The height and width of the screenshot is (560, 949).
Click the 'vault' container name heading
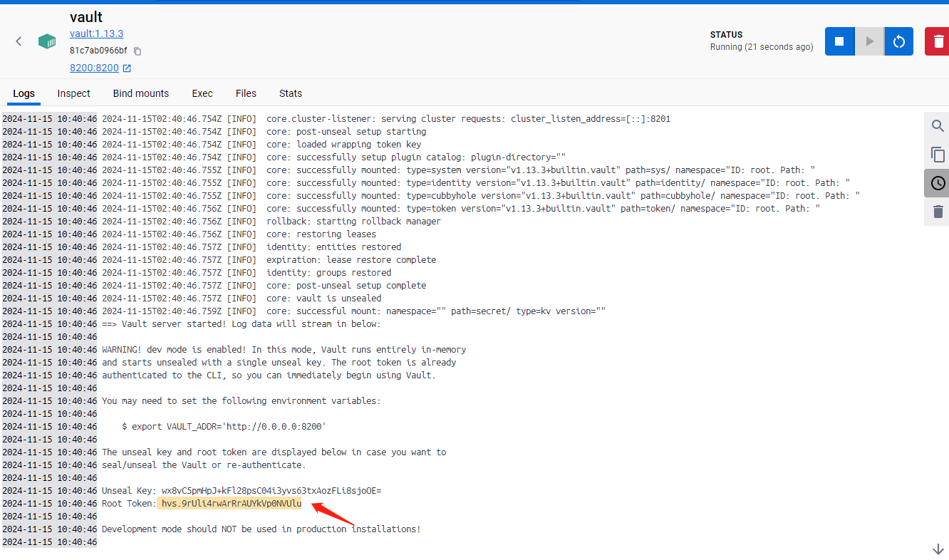[86, 17]
